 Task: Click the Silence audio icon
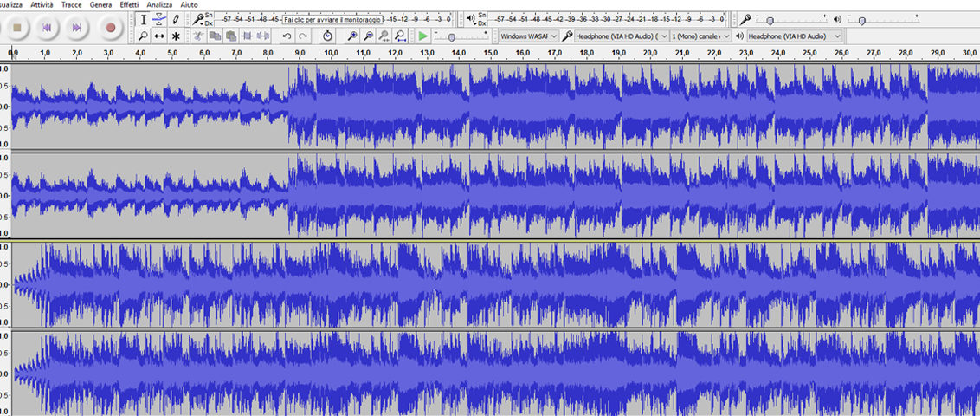(263, 36)
